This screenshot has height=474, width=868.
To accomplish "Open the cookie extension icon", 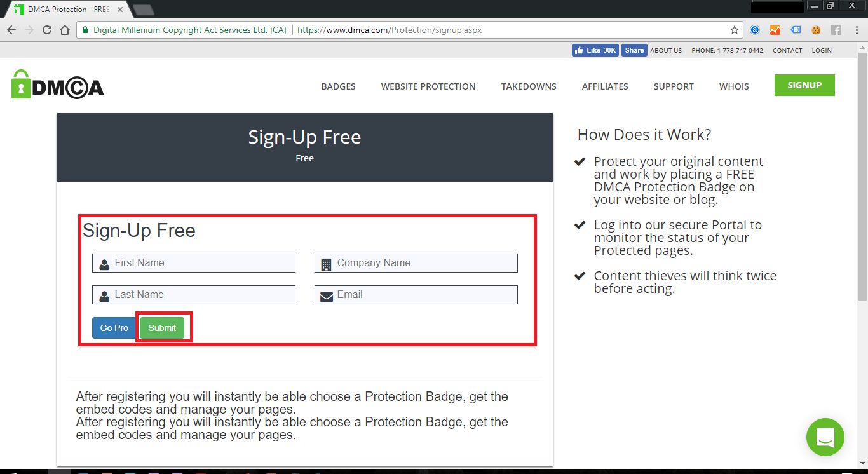I will coord(816,30).
